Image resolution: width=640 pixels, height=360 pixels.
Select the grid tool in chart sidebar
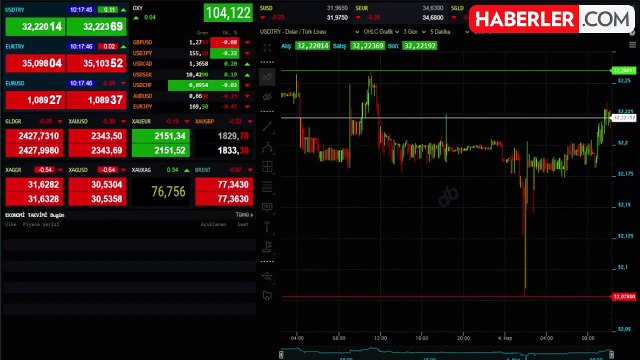[267, 167]
